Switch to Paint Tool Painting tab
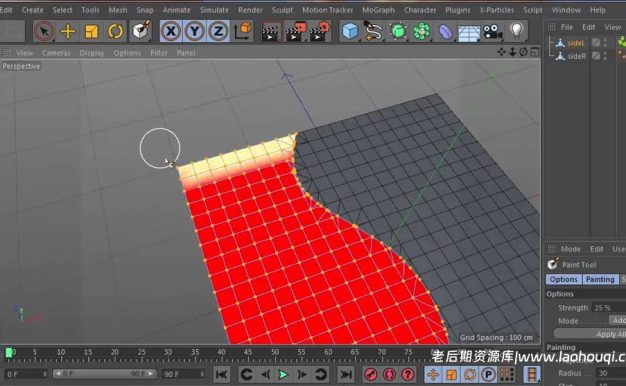Image resolution: width=626 pixels, height=386 pixels. click(600, 279)
